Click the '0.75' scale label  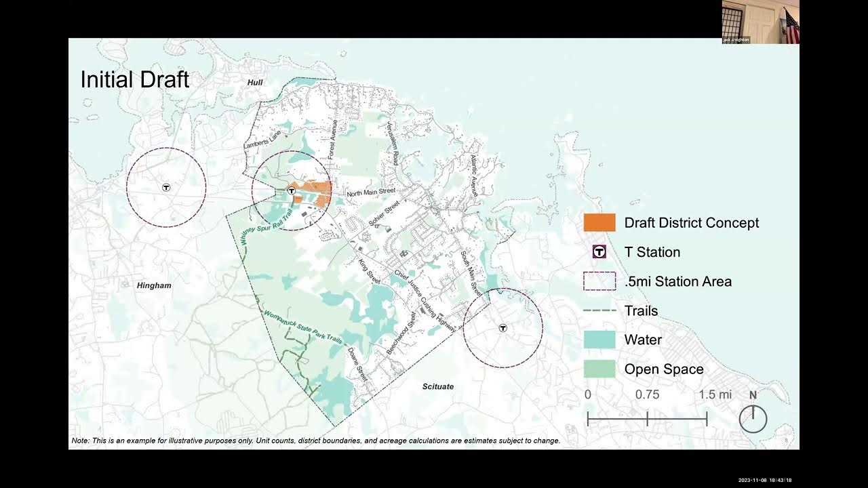tap(648, 394)
